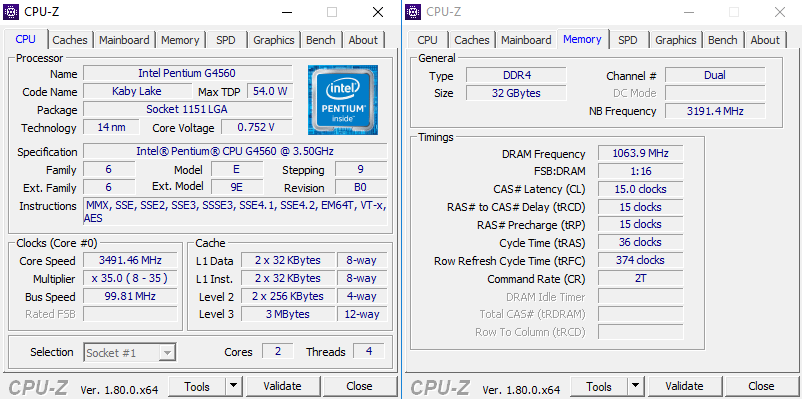
Task: Click Level 3 cache value 3 MBytes
Action: click(x=287, y=314)
